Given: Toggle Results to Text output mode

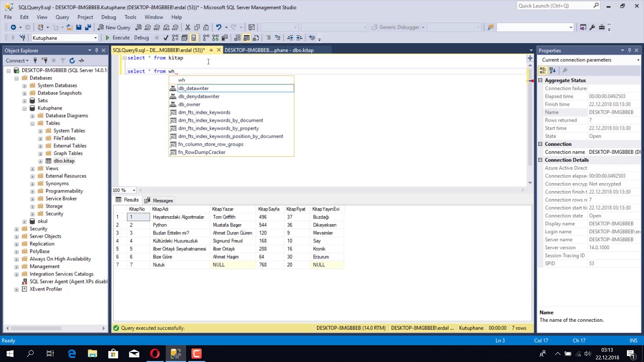Looking at the screenshot, I should point(237,38).
